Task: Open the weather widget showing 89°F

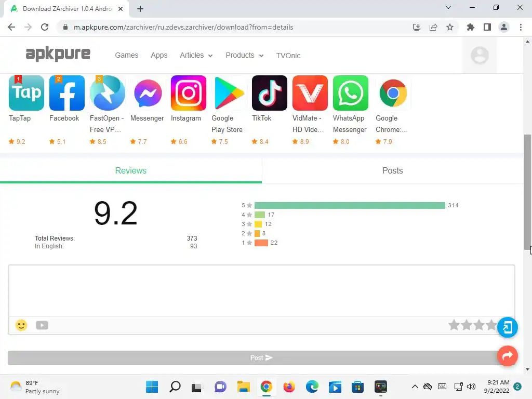Action: pyautogui.click(x=35, y=387)
